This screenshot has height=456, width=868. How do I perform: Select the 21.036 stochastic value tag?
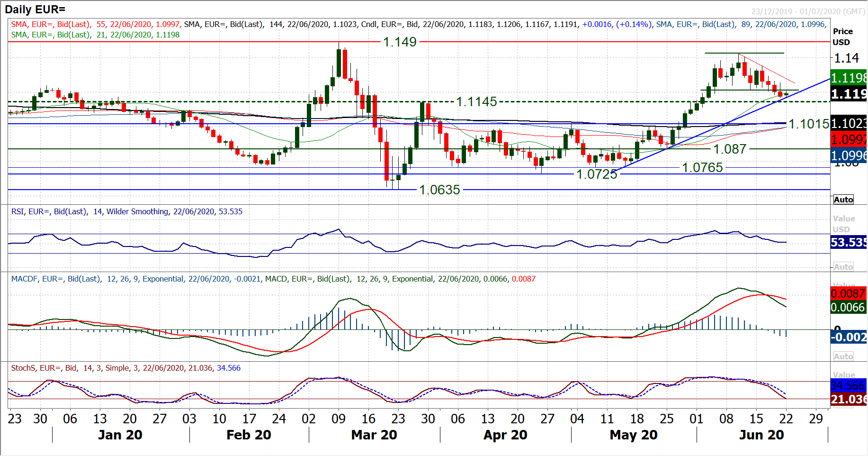pos(849,400)
